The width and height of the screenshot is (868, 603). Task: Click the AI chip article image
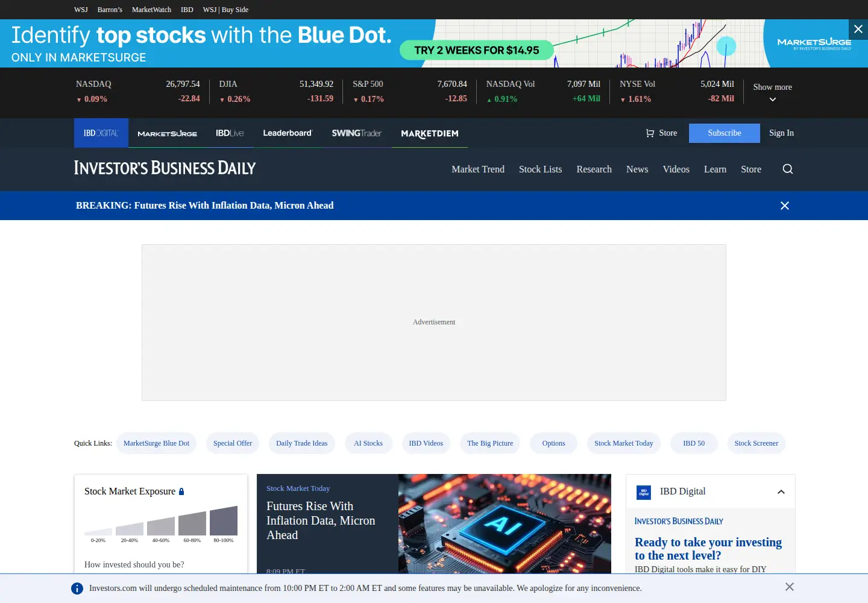(x=505, y=523)
